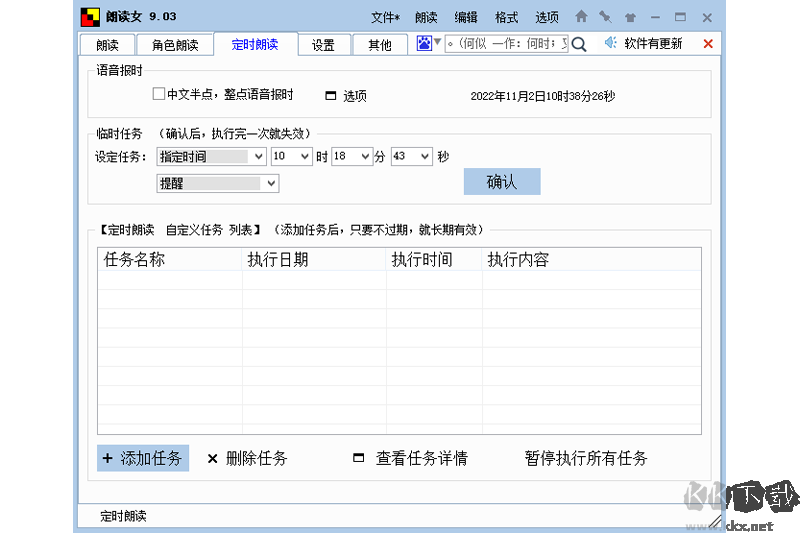Viewport: 800px width, 533px height.
Task: Switch to the 设置 tab
Action: click(x=323, y=45)
